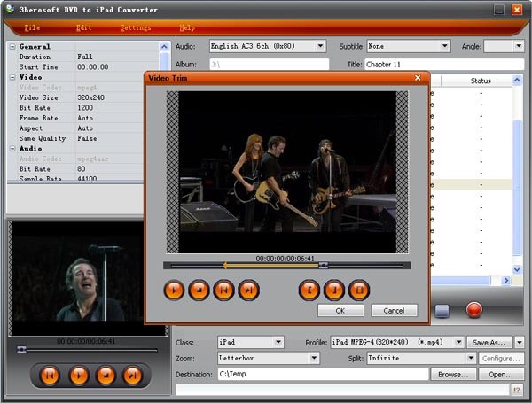
Task: Open the Subtitle dropdown
Action: [x=444, y=46]
